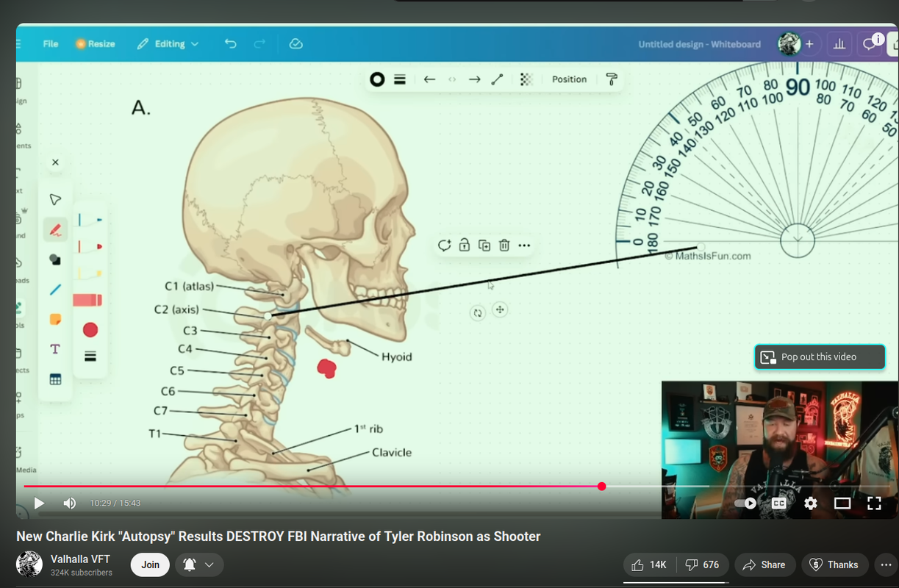
Task: Select the line endpoint handle at C2
Action: click(x=268, y=316)
